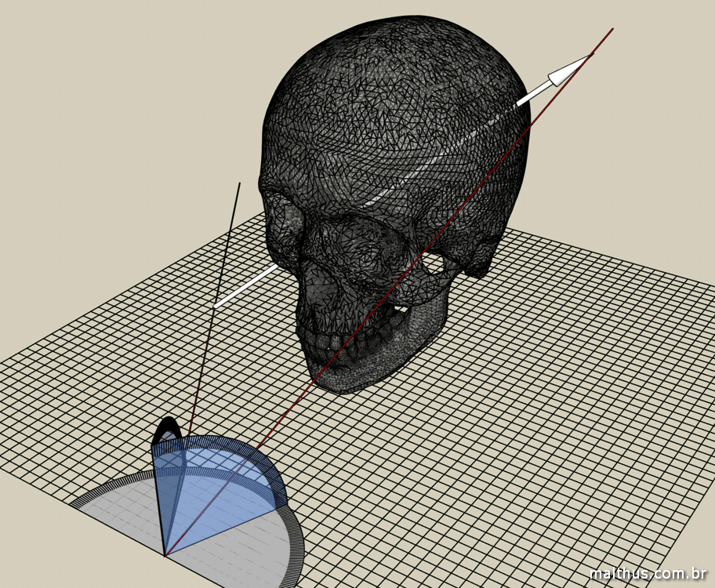Click the white arrow shaft tail near the eye socket
Image resolution: width=715 pixels, height=588 pixels.
coord(246,285)
